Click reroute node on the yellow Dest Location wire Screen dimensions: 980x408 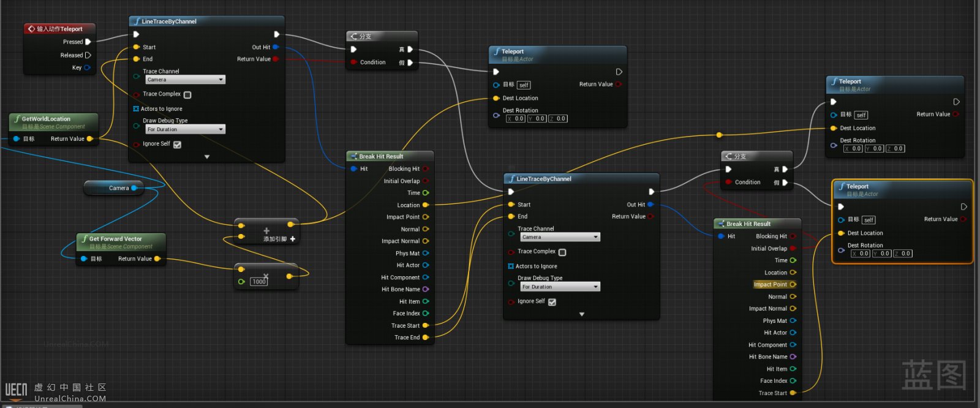click(719, 135)
